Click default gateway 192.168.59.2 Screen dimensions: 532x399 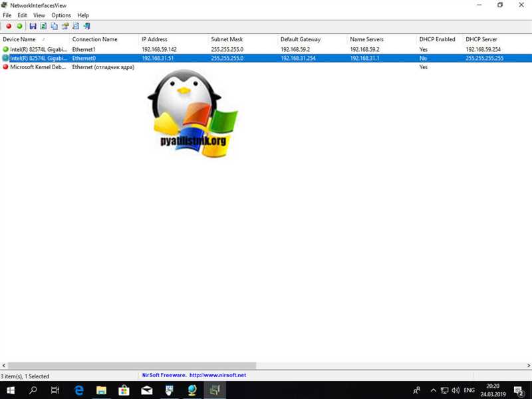coord(295,49)
